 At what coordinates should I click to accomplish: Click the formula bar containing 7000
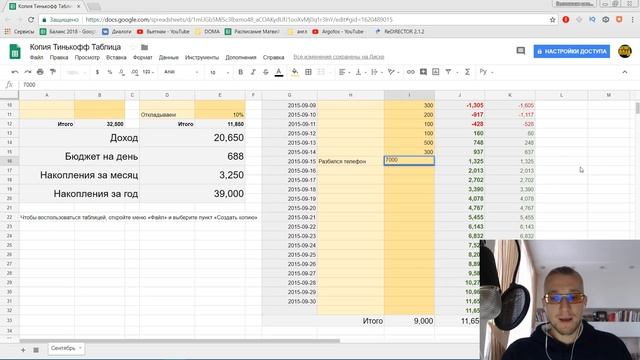tap(327, 85)
